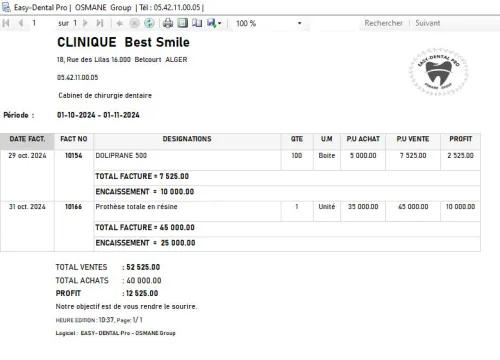Switch to print layout view
The height and width of the screenshot is (360, 500).
[x=182, y=23]
